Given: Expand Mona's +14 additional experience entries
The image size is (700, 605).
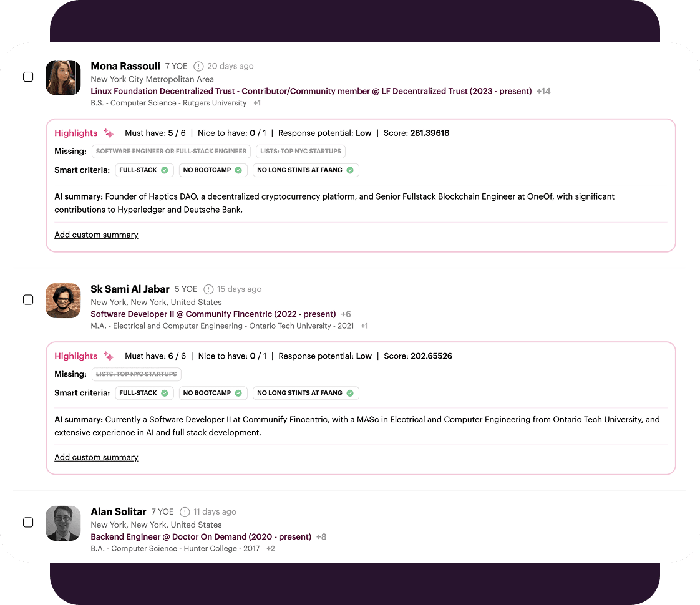Looking at the screenshot, I should 543,91.
